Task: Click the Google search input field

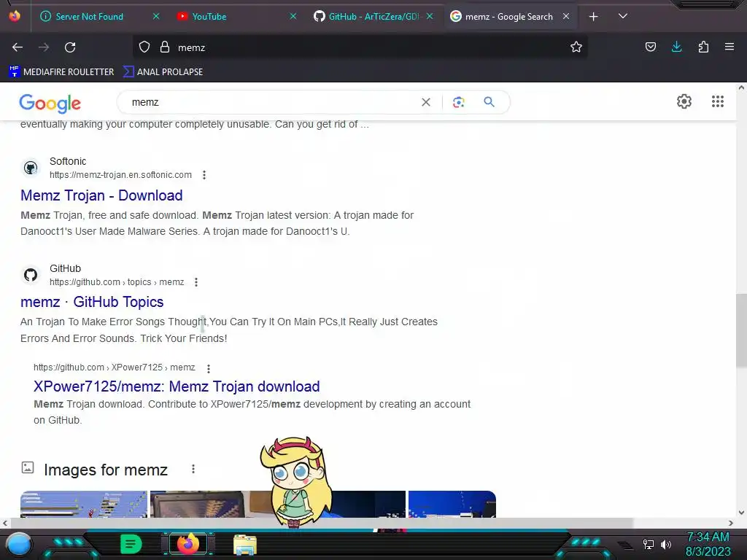Action: point(271,102)
